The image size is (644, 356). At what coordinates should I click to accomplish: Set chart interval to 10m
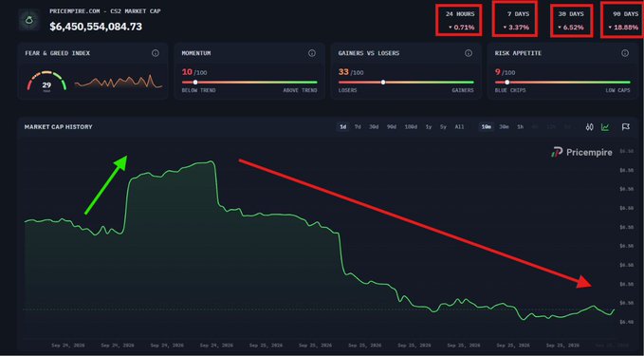coord(487,127)
